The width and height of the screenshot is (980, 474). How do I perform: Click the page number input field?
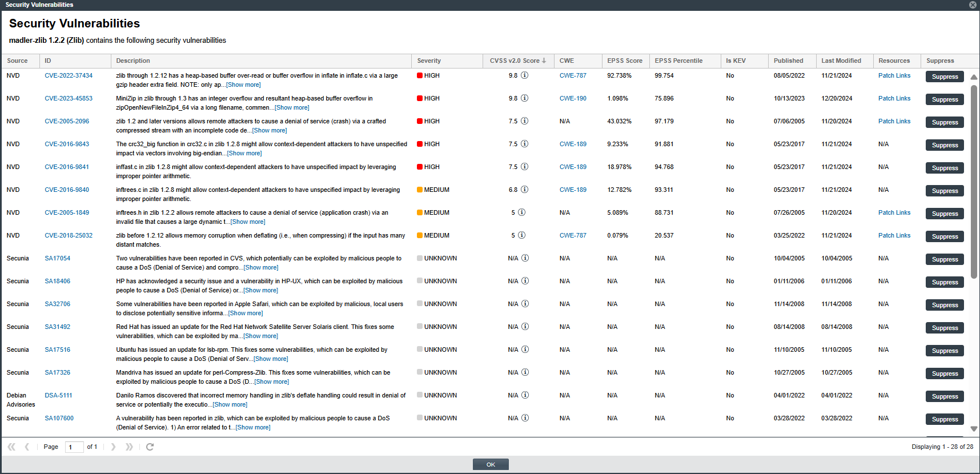(74, 447)
